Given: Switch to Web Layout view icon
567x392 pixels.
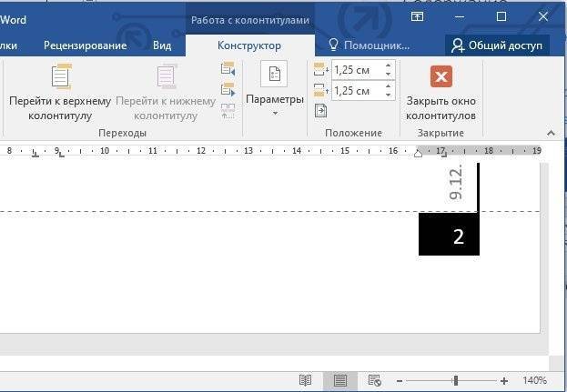Looking at the screenshot, I should pos(374,380).
